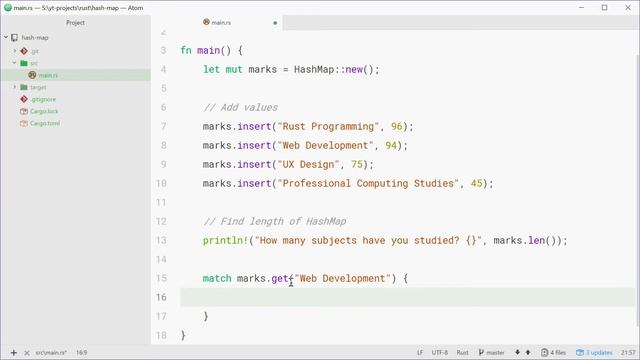Collapse the src folder arrow
This screenshot has height=360, width=640.
[15, 63]
